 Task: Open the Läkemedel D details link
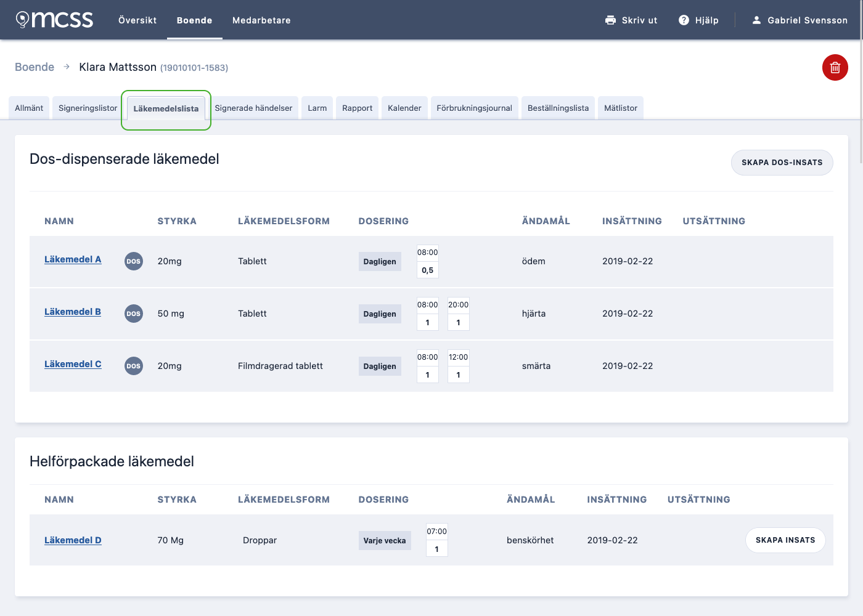tap(73, 540)
